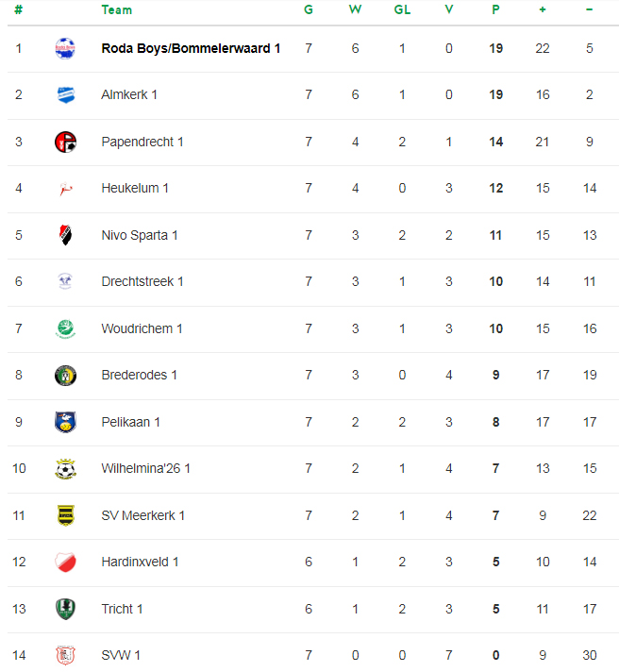The image size is (619, 672).
Task: Click the SVW club crest
Action: [x=64, y=655]
